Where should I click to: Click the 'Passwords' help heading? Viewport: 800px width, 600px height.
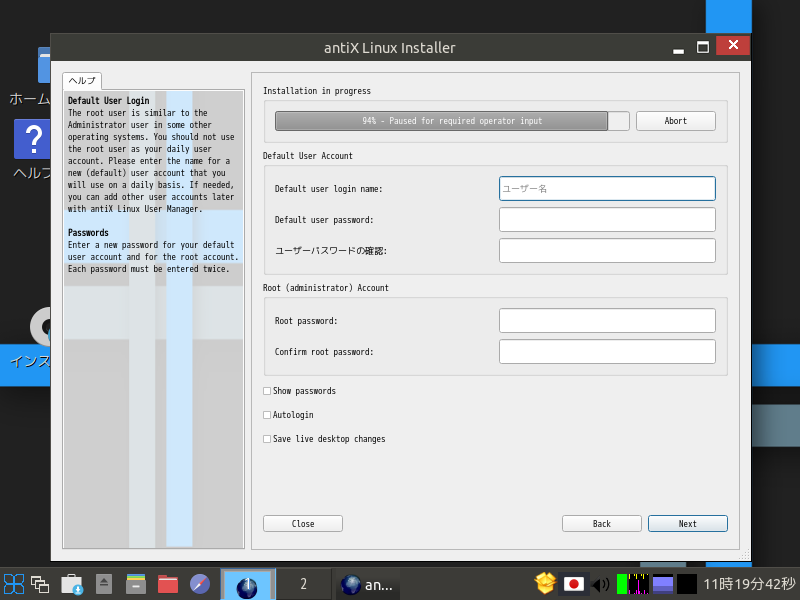88,233
